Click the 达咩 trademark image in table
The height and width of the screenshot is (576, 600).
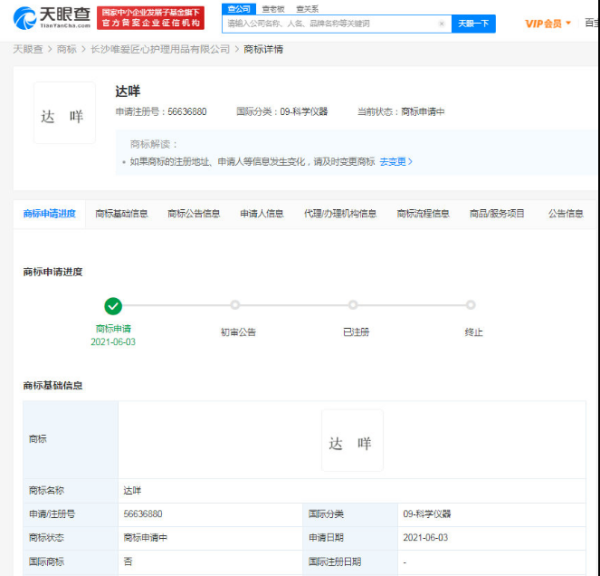352,440
